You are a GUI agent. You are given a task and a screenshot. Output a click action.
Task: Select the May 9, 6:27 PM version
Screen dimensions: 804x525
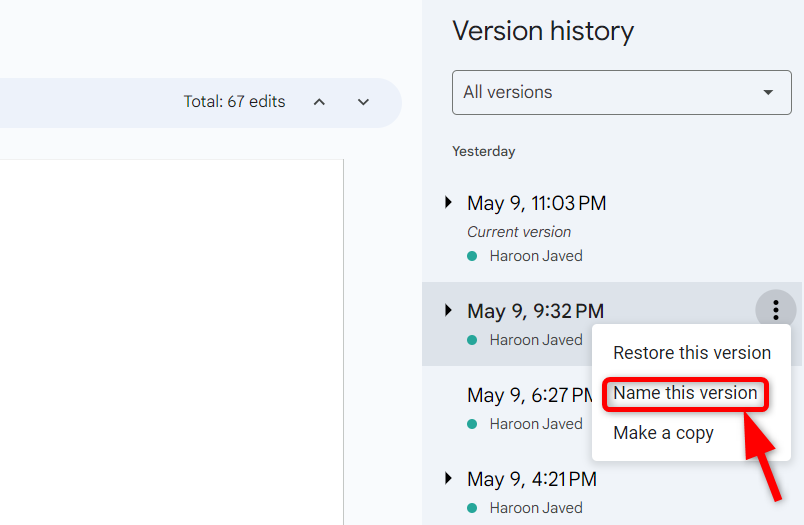[x=530, y=395]
